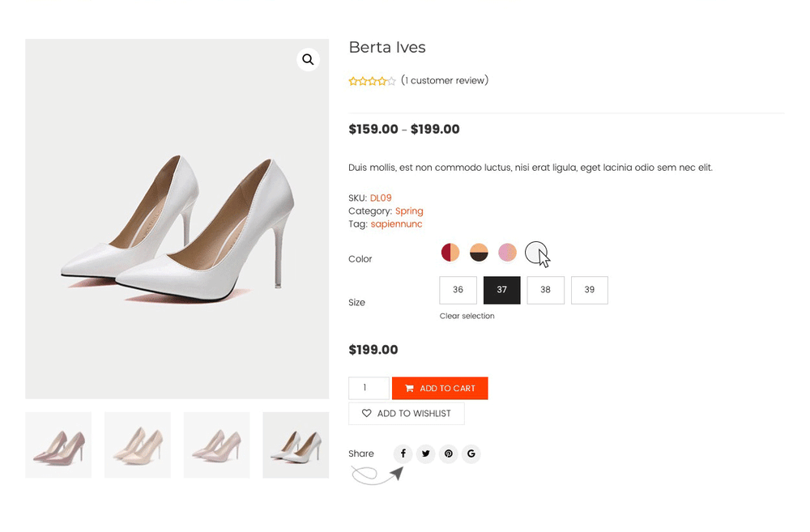The height and width of the screenshot is (532, 810).
Task: Select size 36
Action: click(x=458, y=290)
